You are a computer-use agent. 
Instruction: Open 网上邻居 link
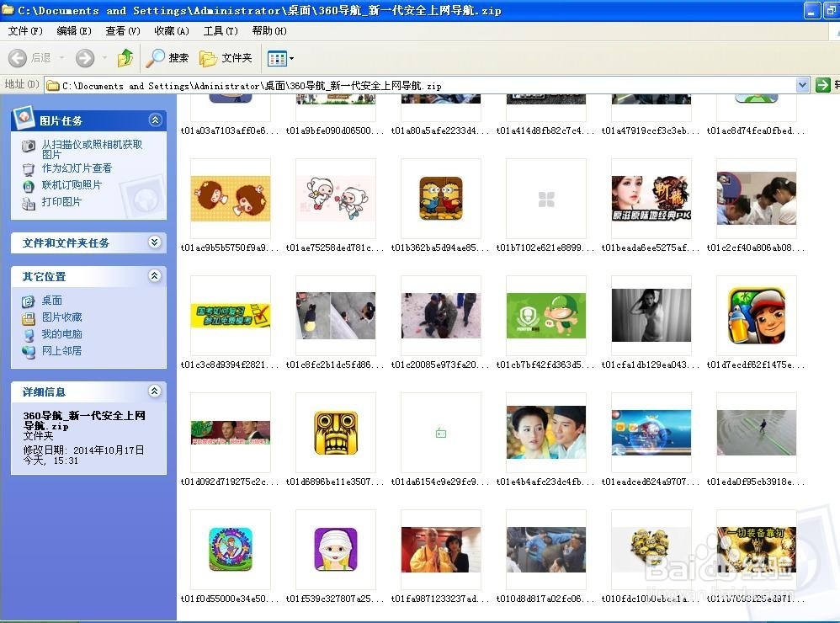(62, 351)
